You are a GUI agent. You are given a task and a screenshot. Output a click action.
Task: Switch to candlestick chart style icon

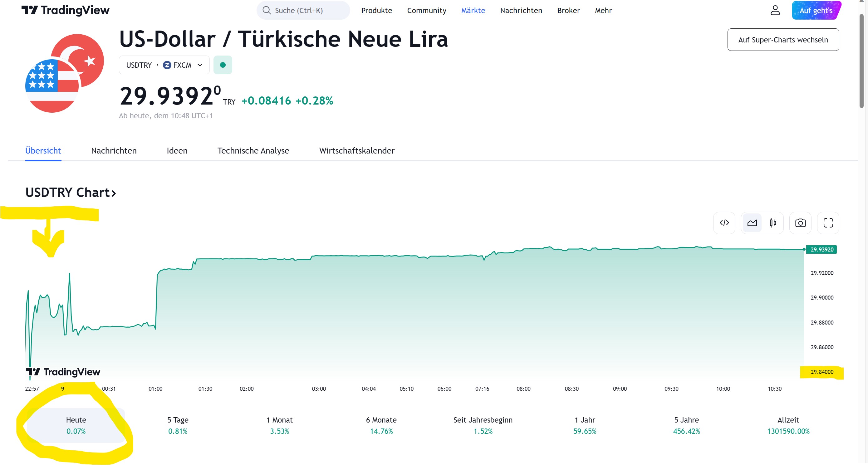tap(772, 223)
